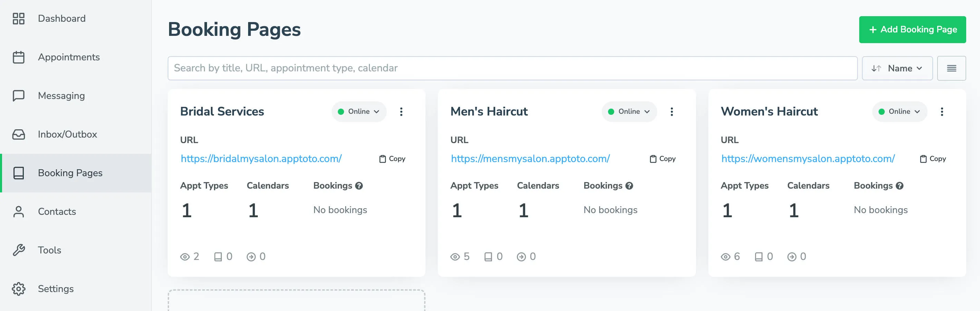This screenshot has width=980, height=311.
Task: Open Settings via the gear icon
Action: (x=18, y=289)
